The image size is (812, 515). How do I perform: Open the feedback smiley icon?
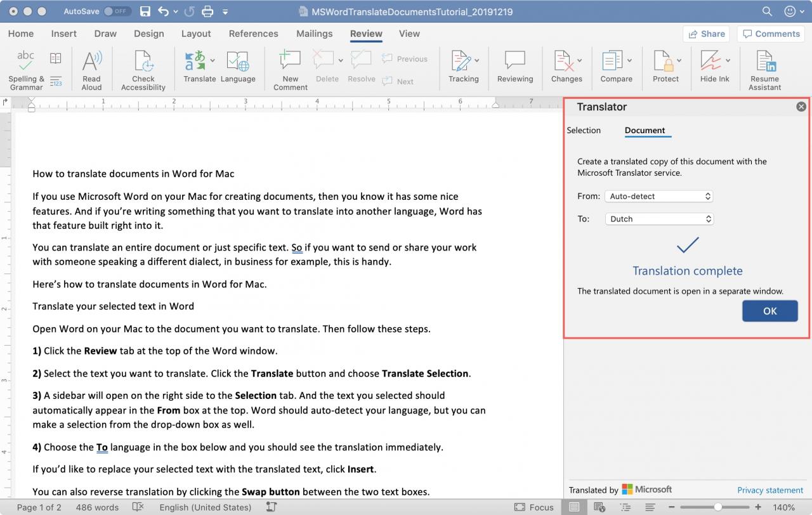tap(790, 11)
